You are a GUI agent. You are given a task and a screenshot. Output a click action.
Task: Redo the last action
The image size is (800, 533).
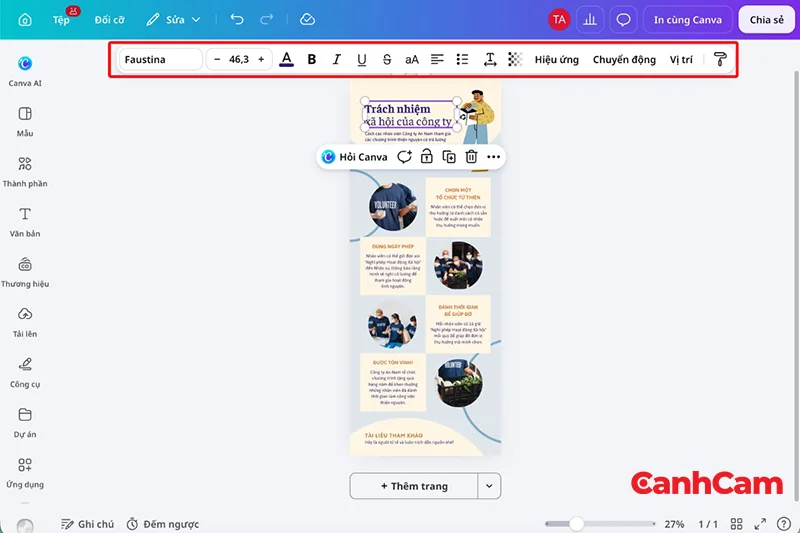266,19
